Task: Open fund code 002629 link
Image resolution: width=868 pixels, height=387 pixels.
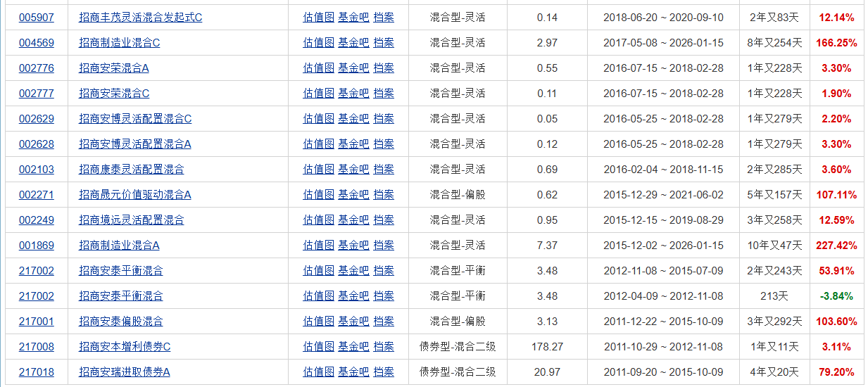Action: (x=36, y=119)
